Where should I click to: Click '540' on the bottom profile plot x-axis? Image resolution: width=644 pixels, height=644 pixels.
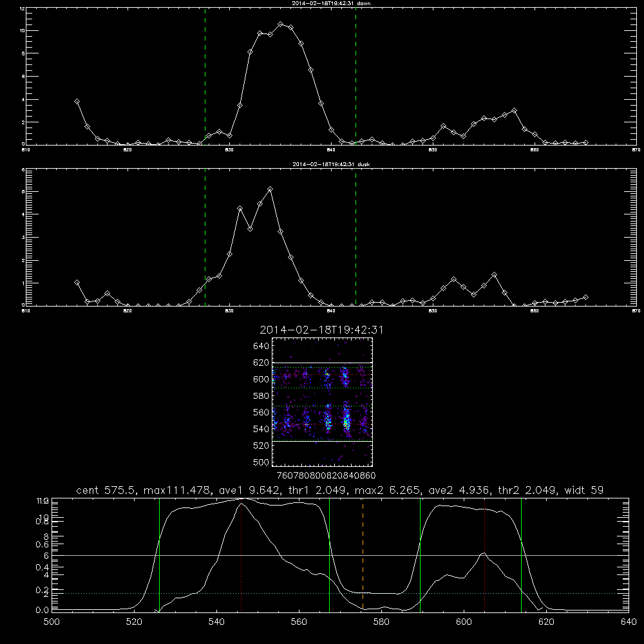click(x=216, y=622)
